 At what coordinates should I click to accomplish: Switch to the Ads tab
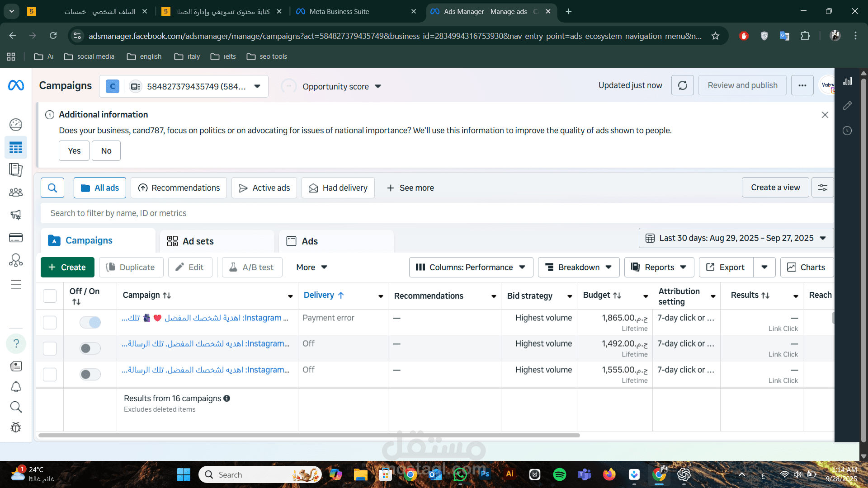pyautogui.click(x=309, y=241)
